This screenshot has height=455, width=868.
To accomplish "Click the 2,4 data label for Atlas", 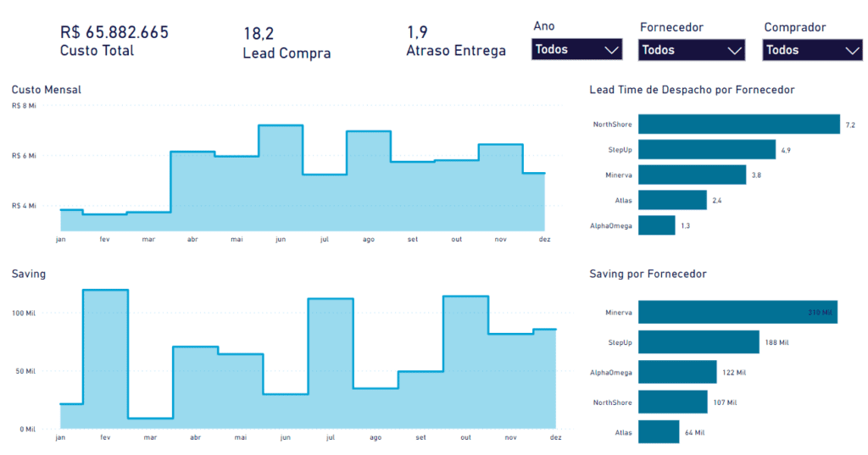I will pos(717,200).
